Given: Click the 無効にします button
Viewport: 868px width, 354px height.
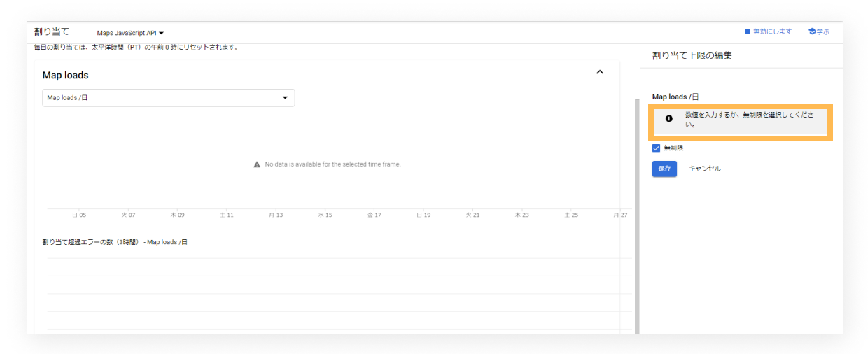Looking at the screenshot, I should pos(768,31).
